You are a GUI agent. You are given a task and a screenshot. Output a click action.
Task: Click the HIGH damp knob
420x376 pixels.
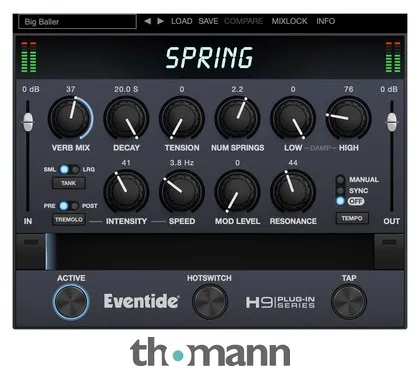coord(349,118)
